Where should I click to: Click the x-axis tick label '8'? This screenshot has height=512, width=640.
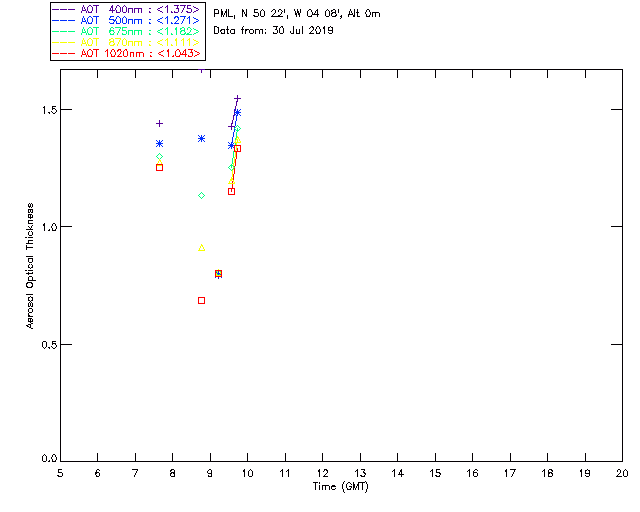tap(172, 473)
